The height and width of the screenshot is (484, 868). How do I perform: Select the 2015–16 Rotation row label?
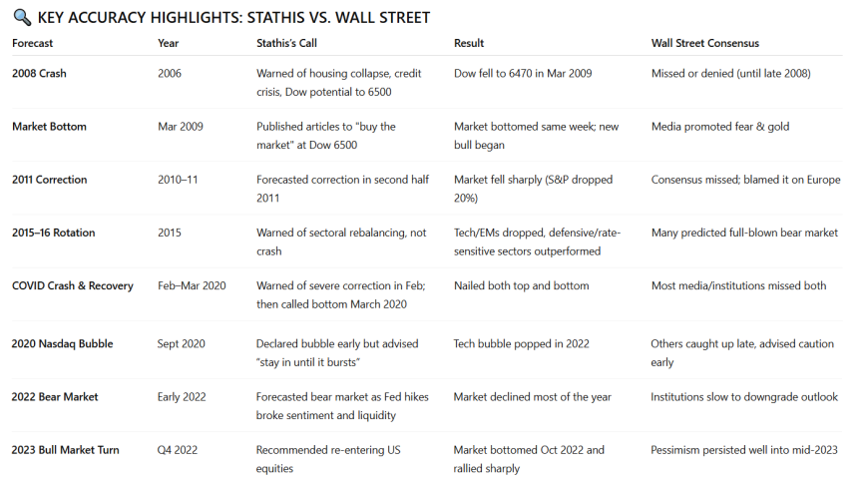(x=54, y=233)
